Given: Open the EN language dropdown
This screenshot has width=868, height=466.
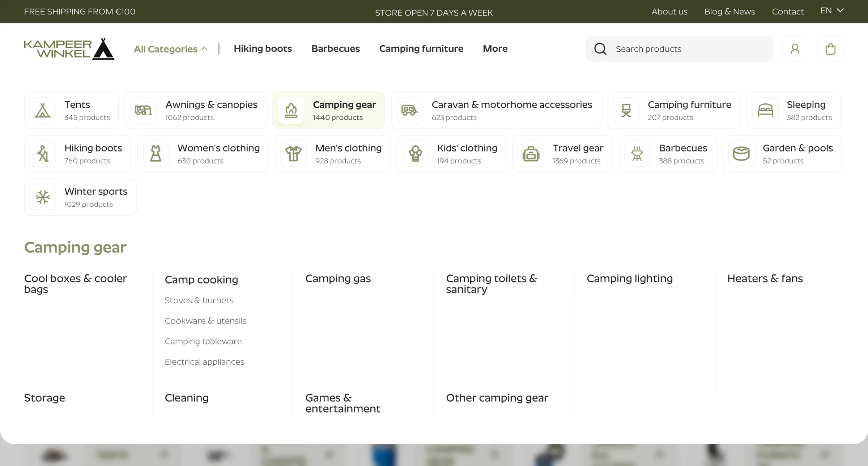Looking at the screenshot, I should point(832,11).
